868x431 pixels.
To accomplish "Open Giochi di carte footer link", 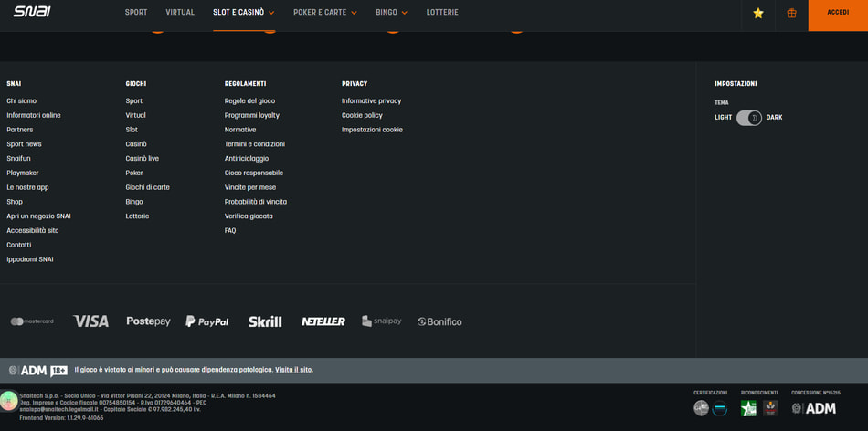I will click(148, 187).
